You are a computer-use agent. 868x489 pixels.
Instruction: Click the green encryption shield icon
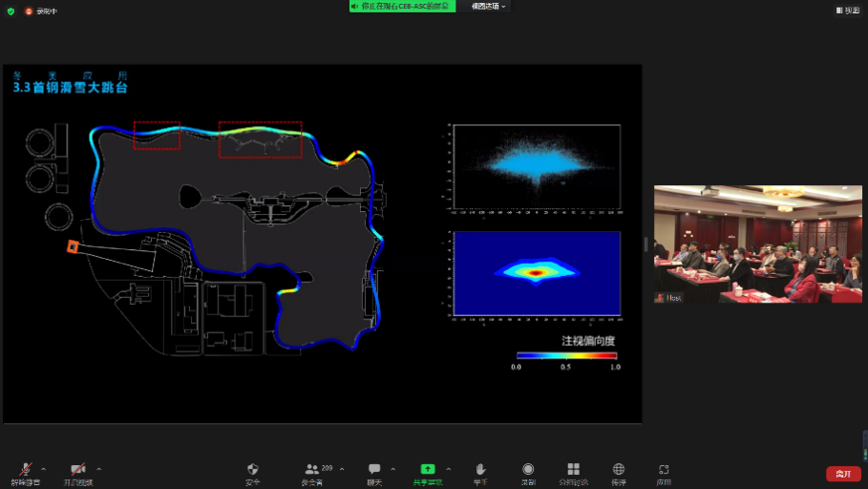[x=11, y=11]
